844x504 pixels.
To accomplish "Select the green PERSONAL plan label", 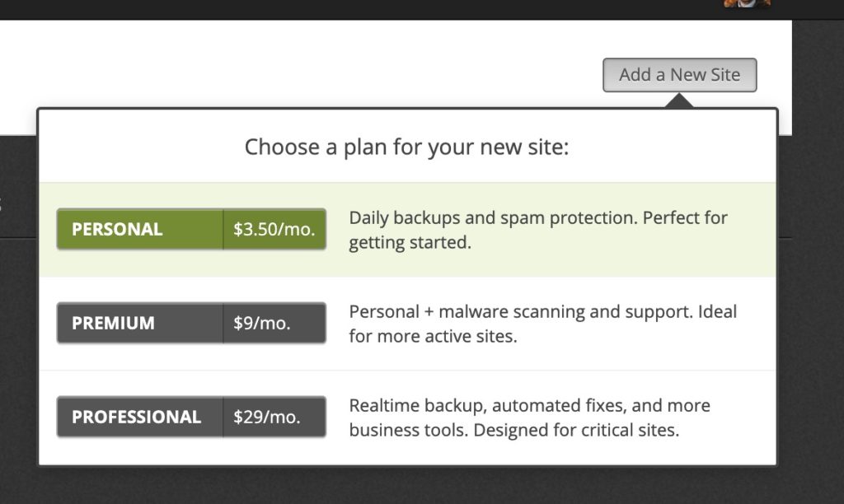I will click(140, 229).
